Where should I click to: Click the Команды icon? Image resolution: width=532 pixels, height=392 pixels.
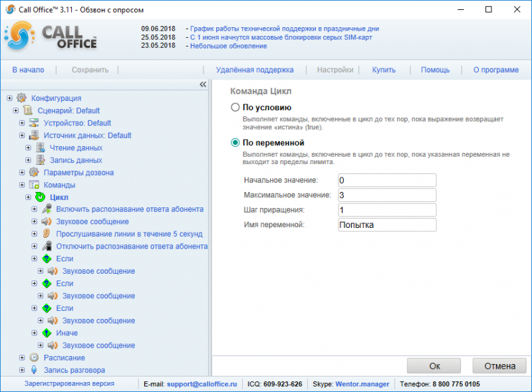pyautogui.click(x=34, y=185)
